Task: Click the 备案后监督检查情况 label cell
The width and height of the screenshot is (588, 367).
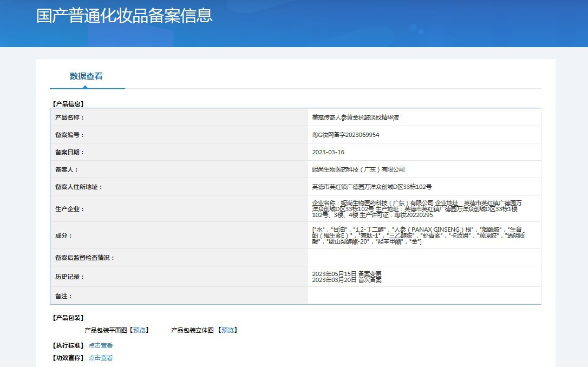Action: (179, 257)
